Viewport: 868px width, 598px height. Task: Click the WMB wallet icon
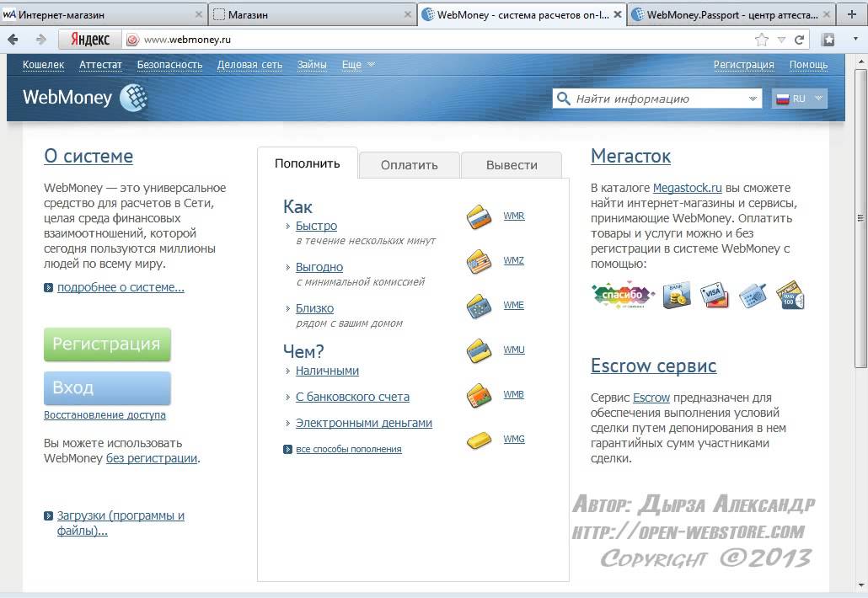pos(479,395)
